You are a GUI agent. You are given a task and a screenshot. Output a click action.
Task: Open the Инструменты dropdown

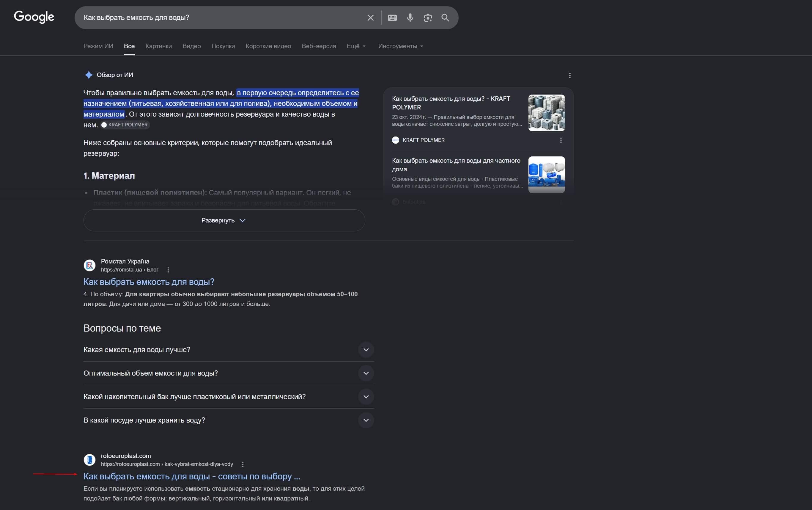pos(400,46)
